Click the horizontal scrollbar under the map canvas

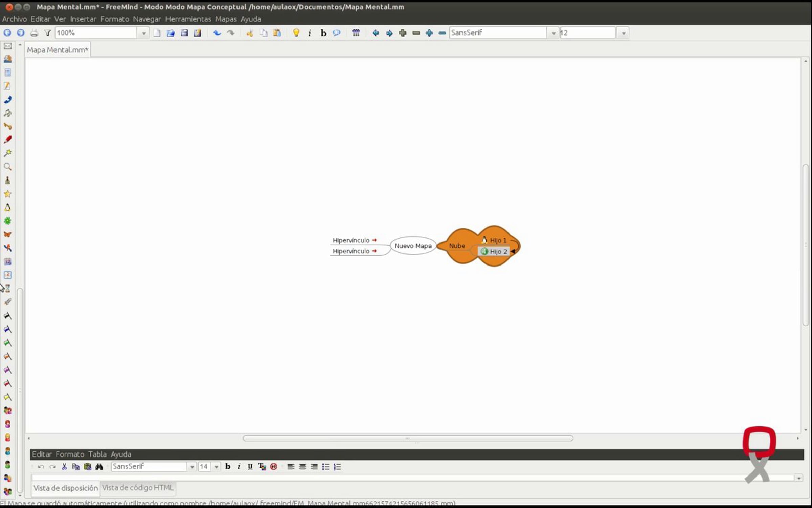pos(408,438)
